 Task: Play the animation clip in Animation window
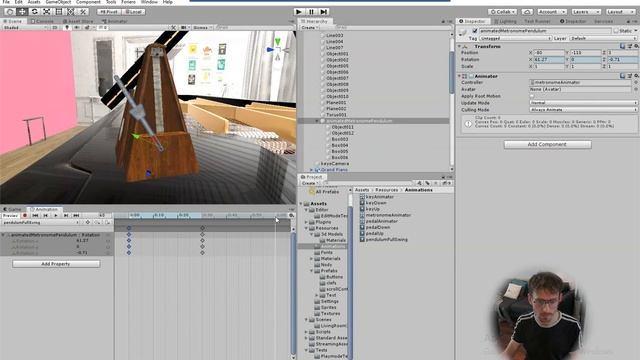point(56,215)
